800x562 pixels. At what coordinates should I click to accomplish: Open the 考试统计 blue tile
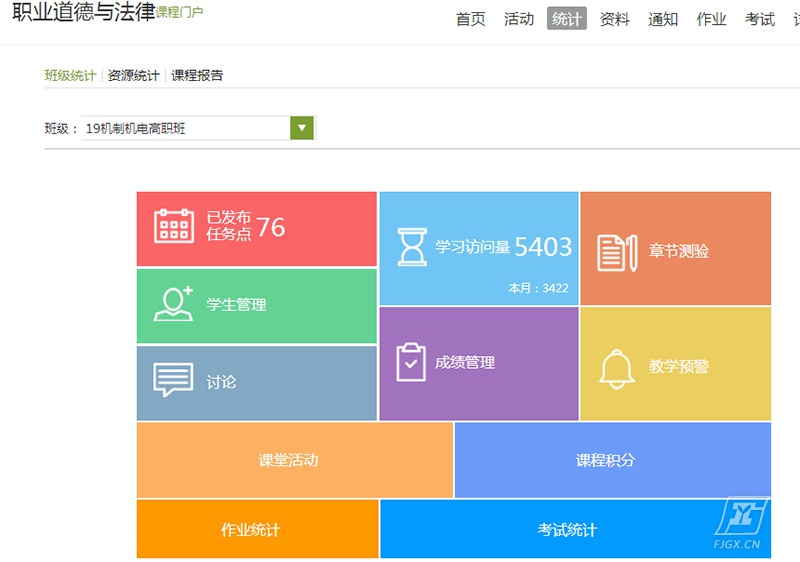click(567, 529)
